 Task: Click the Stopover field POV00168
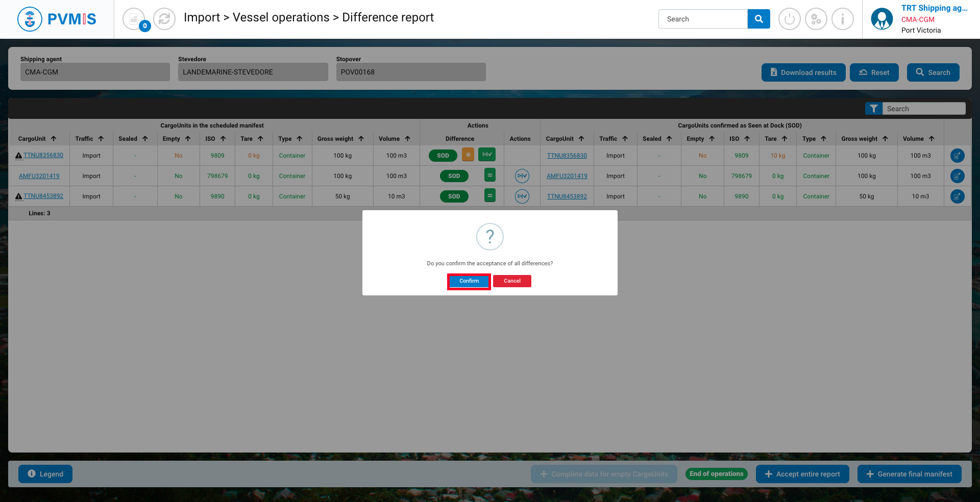[410, 72]
